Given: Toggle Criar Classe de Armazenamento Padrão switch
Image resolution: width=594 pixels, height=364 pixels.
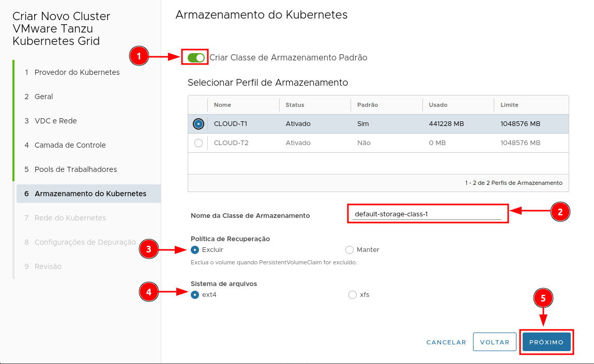Looking at the screenshot, I should [196, 57].
